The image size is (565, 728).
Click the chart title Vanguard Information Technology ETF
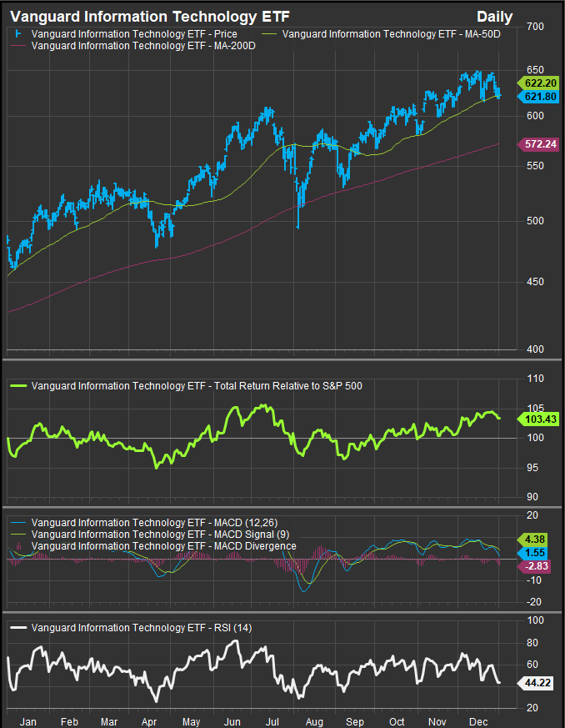coord(150,17)
